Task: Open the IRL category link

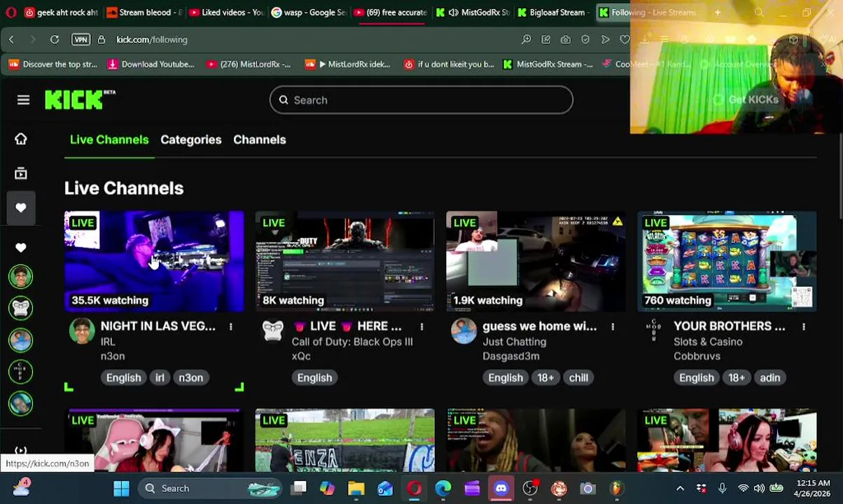Action: coord(108,342)
